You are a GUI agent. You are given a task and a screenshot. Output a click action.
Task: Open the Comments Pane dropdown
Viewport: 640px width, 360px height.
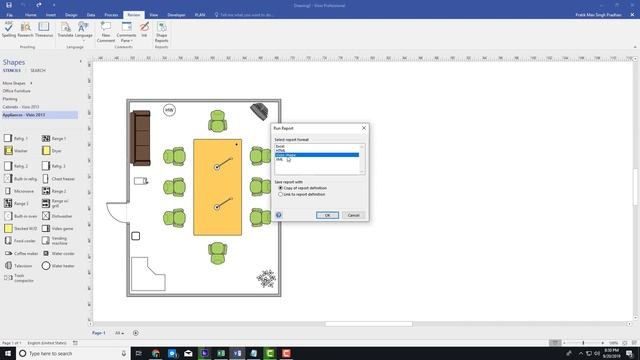coord(126,32)
